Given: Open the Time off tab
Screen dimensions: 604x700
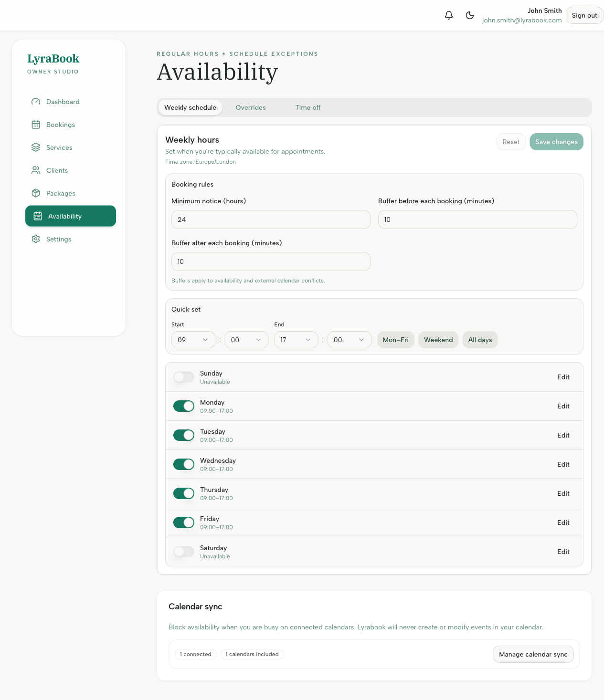Looking at the screenshot, I should [307, 107].
